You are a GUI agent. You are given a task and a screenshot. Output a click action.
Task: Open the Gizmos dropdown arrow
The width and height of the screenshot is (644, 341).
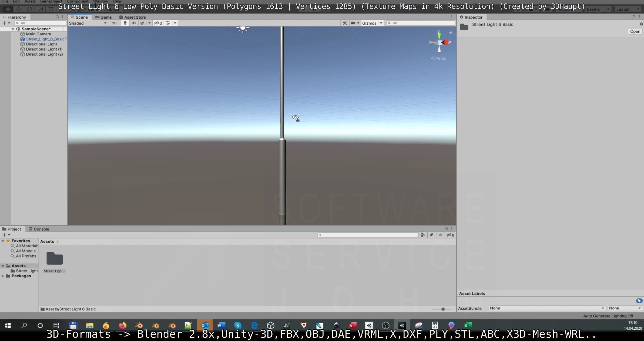[x=381, y=23]
